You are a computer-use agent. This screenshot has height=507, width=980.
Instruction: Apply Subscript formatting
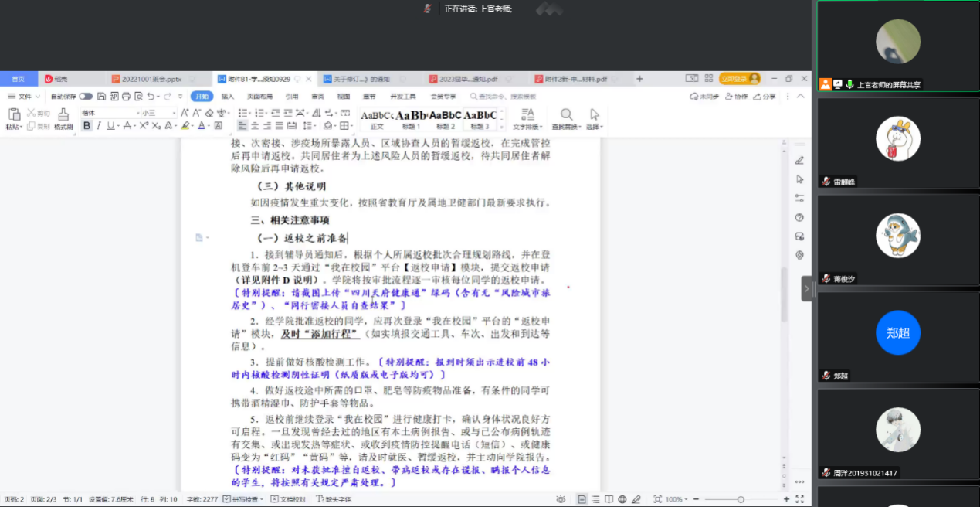coord(154,126)
